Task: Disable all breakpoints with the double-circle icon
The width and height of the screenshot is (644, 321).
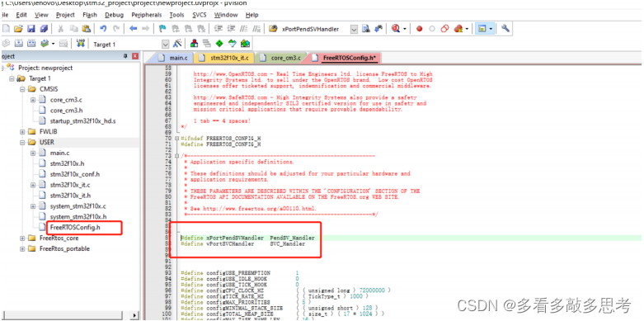Action: point(444,29)
